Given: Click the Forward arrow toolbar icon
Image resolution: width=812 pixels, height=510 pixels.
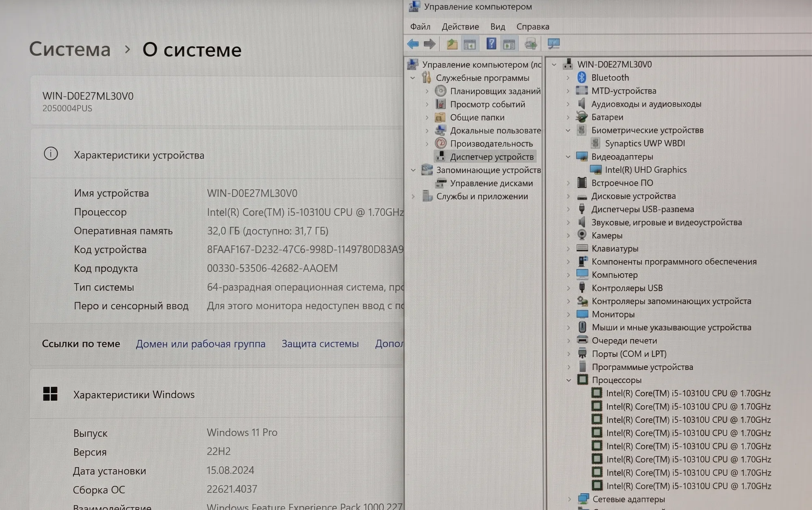Looking at the screenshot, I should (430, 44).
